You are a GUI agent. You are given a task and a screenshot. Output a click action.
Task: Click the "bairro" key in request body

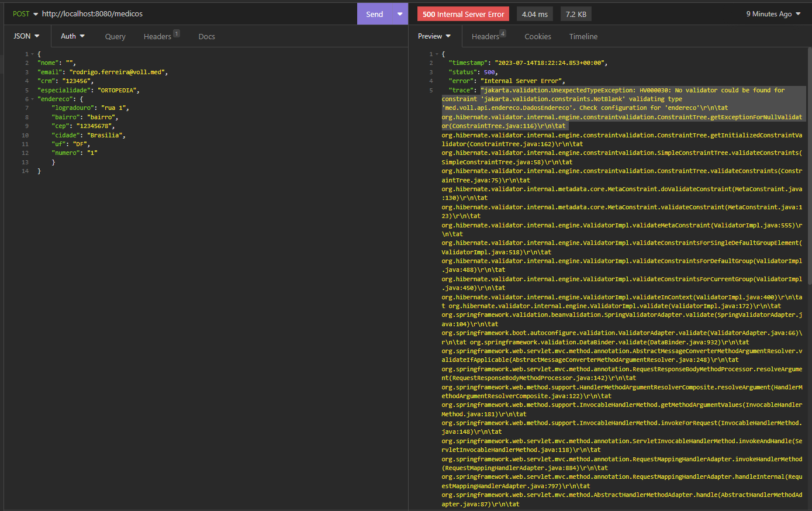click(66, 118)
